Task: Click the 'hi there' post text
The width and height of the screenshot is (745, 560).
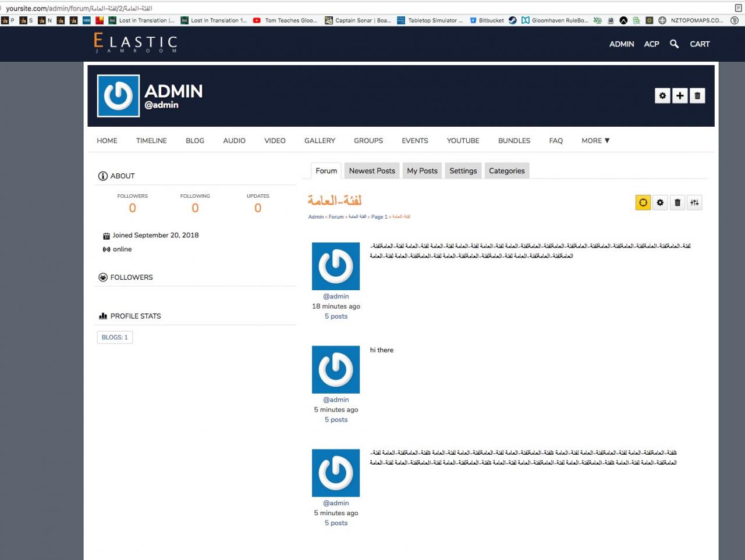Action: (x=382, y=350)
